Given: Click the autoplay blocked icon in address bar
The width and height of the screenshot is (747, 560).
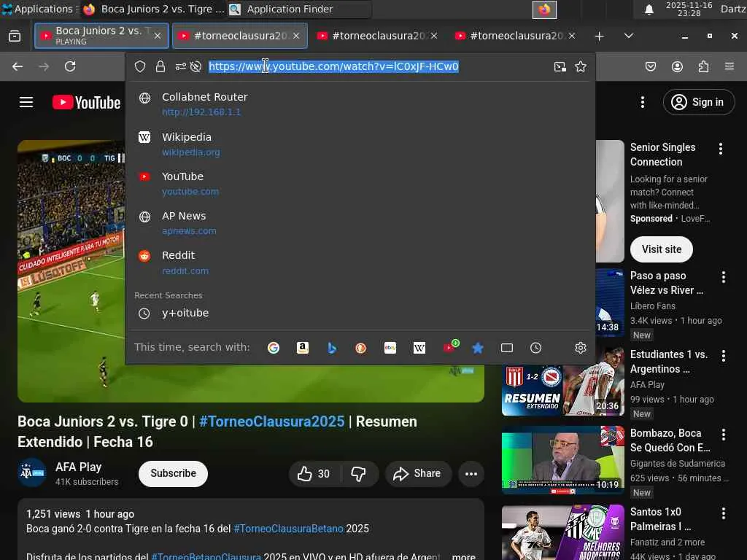Looking at the screenshot, I should (x=196, y=66).
